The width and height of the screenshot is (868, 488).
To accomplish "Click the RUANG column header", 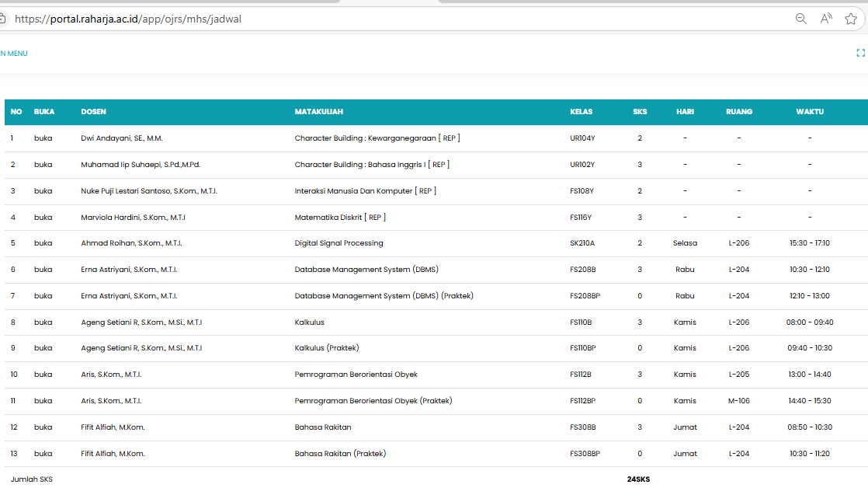I will pos(739,112).
